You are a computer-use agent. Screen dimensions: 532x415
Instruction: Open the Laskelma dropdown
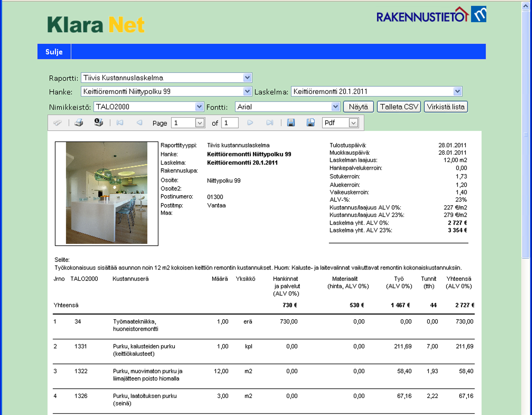coord(376,91)
